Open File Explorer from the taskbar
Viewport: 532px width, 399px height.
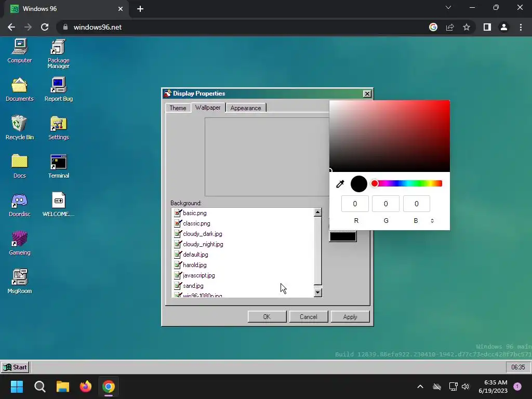(63, 387)
